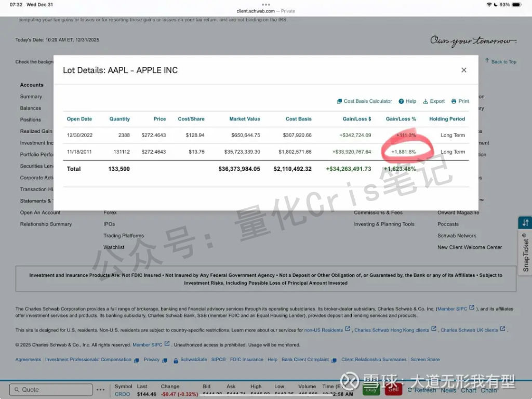Open the Summary accounts link

click(31, 96)
